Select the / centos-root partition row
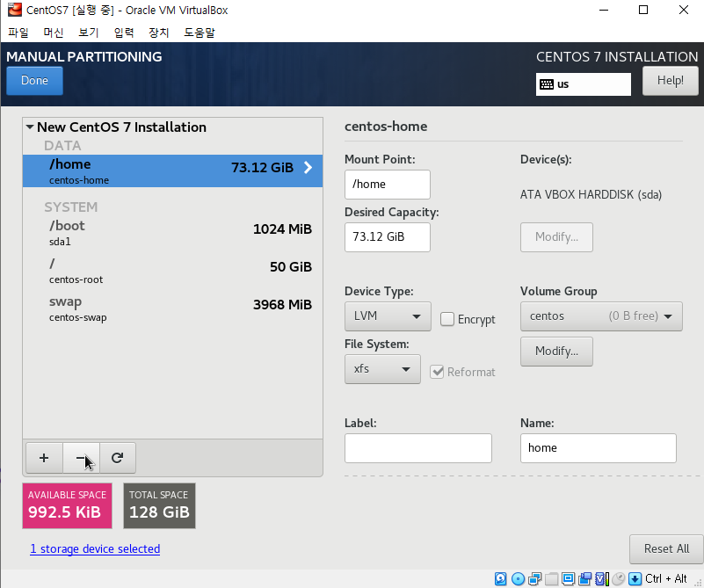704x588 pixels. pos(172,270)
